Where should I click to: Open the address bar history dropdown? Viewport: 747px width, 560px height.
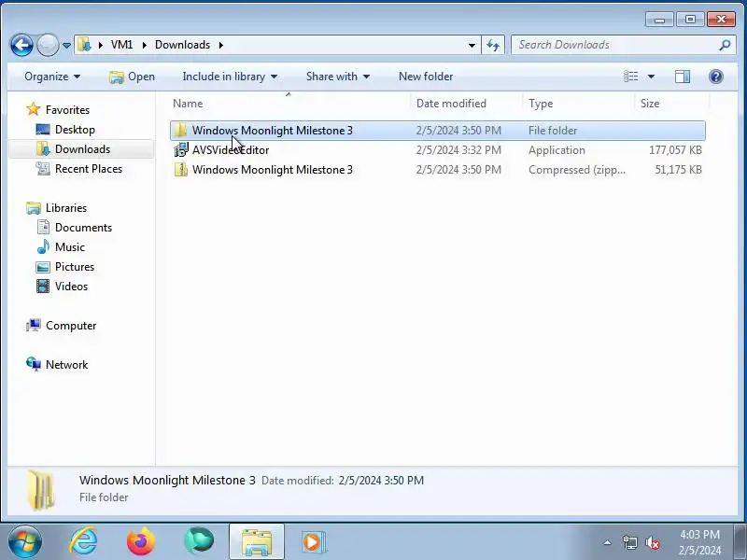[x=472, y=45]
